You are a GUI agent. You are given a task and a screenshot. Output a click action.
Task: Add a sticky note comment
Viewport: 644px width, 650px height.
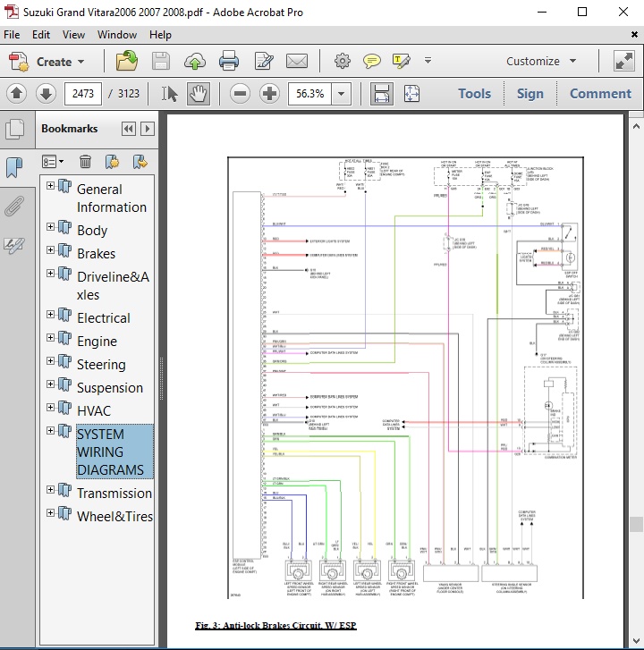371,61
